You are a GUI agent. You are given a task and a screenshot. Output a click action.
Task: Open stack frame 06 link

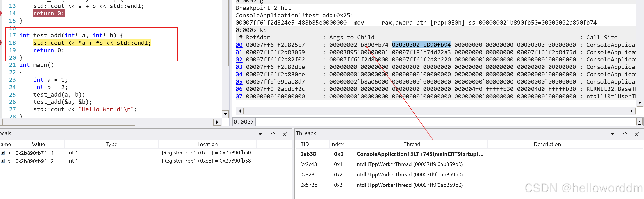click(x=239, y=89)
